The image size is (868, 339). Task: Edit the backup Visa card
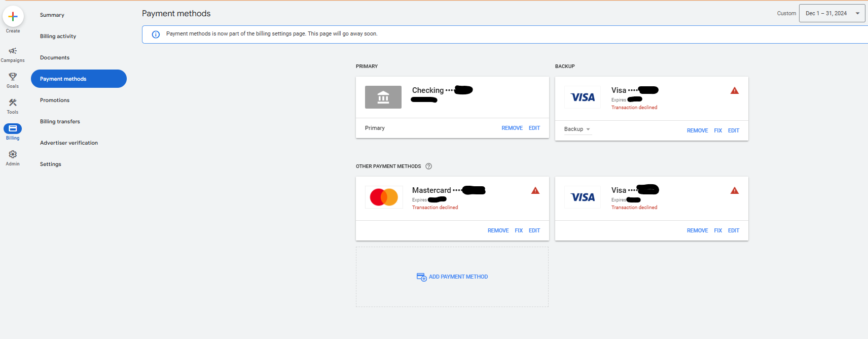734,131
